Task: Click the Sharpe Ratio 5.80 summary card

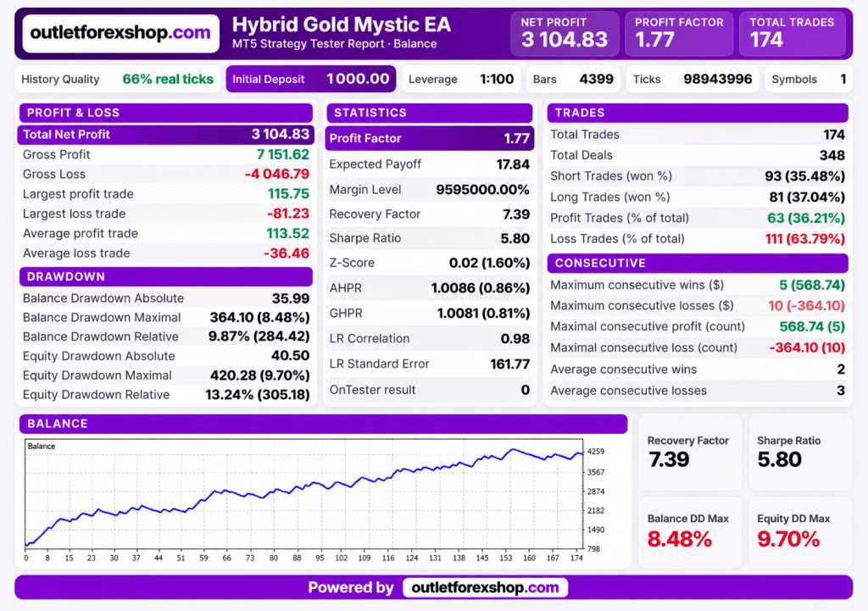Action: [x=800, y=453]
